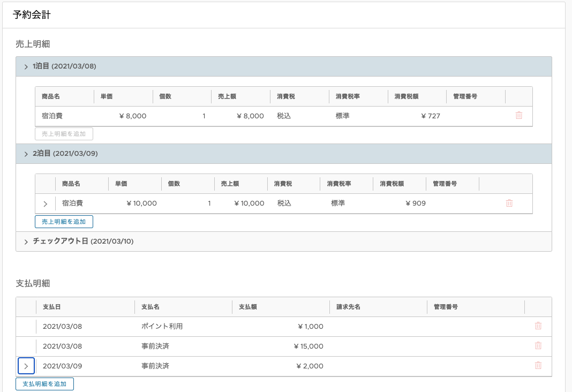This screenshot has width=572, height=392.
Task: Click the 支払額 column header
Action: [x=248, y=307]
